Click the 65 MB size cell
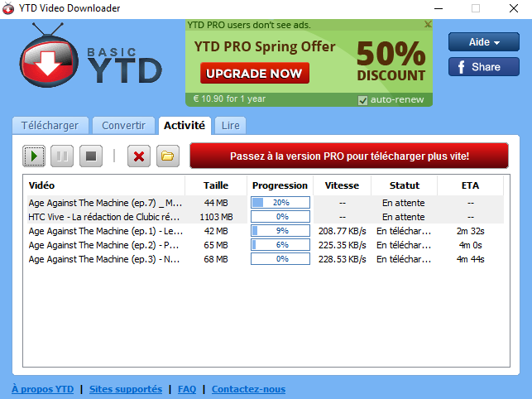The height and width of the screenshot is (399, 532). click(216, 245)
